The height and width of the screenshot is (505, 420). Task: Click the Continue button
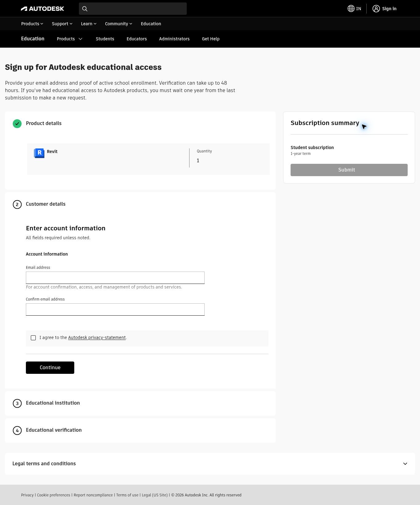click(50, 368)
